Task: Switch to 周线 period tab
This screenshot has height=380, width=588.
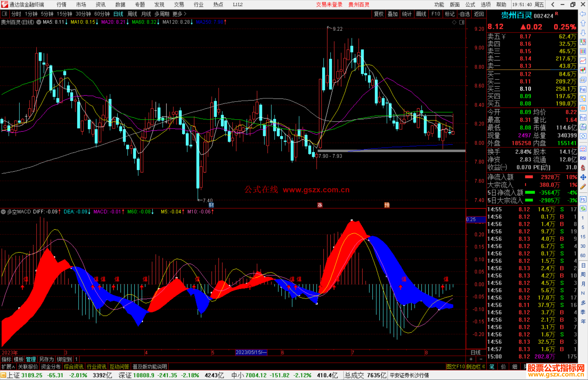Action: [132, 14]
